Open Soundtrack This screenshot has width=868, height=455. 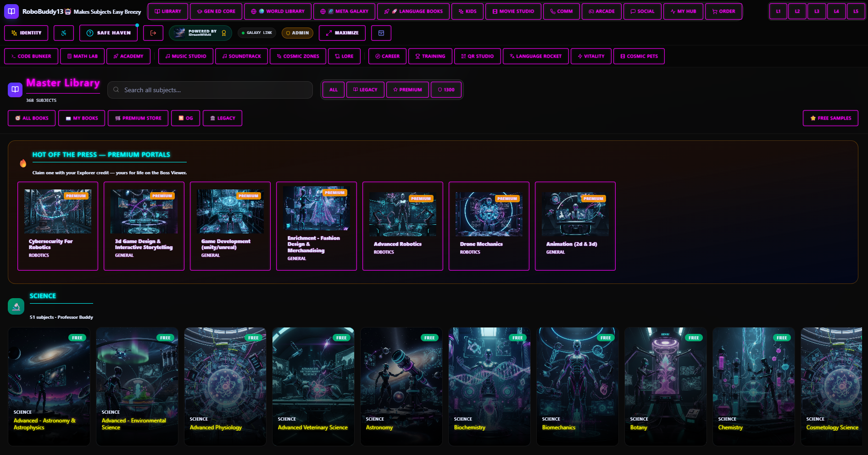click(x=242, y=56)
